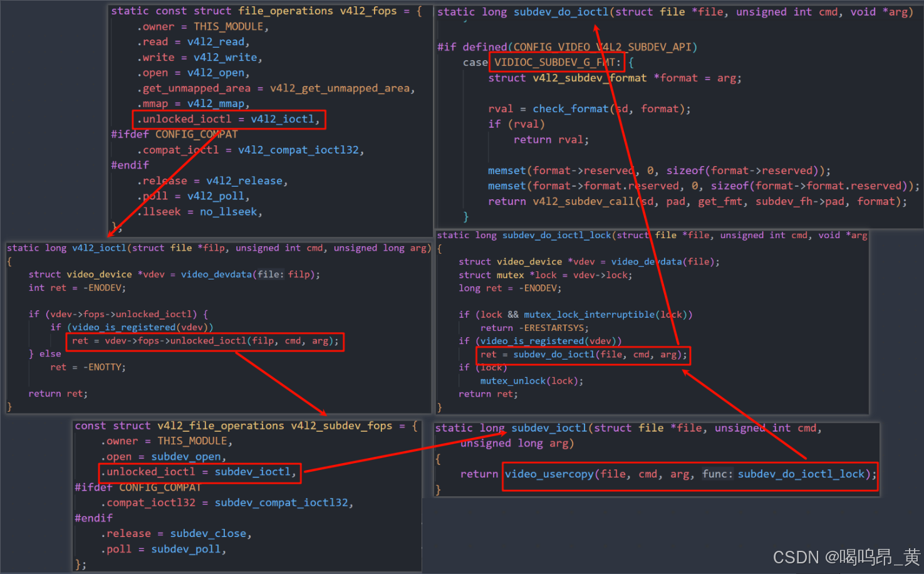Click the 'static long subdev_do_ioctl(' signature
Viewport: 924px width, 574px height.
(675, 12)
